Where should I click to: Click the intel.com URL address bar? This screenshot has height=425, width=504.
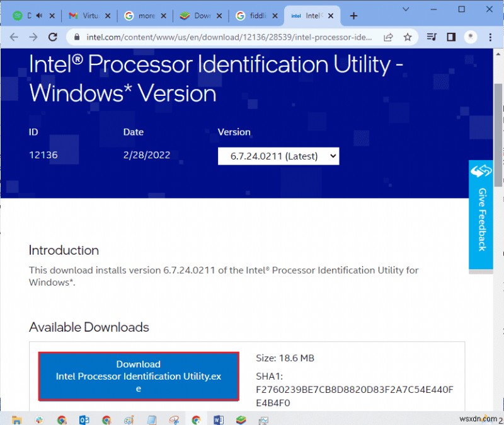pyautogui.click(x=229, y=37)
